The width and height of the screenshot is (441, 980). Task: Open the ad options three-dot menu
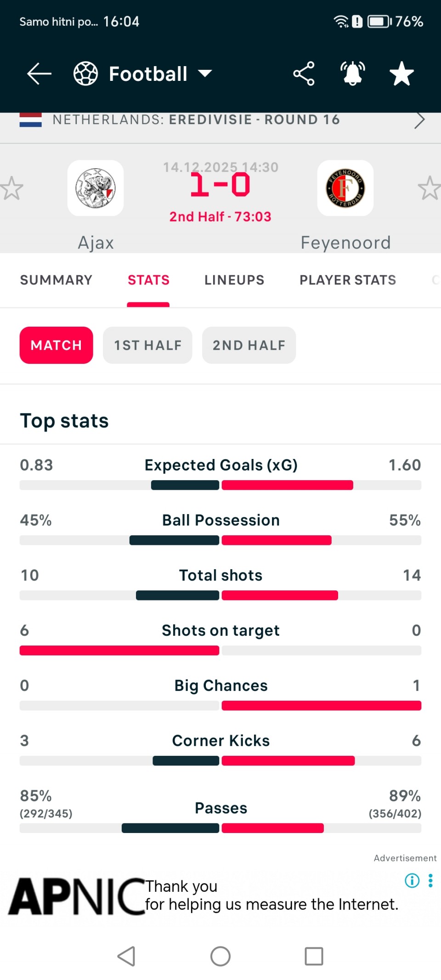(x=430, y=880)
